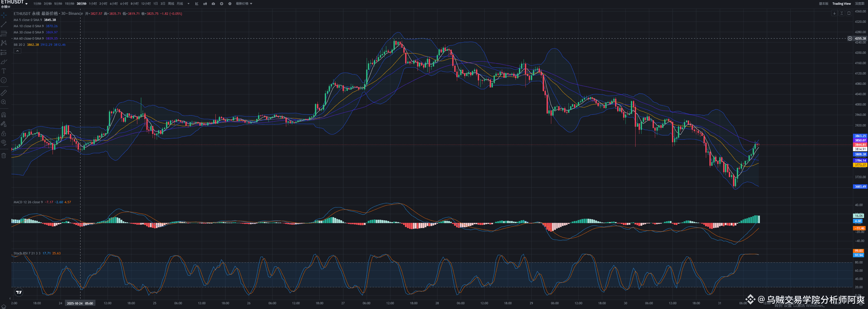
Task: Select the brush drawing tool
Action: 4,62
